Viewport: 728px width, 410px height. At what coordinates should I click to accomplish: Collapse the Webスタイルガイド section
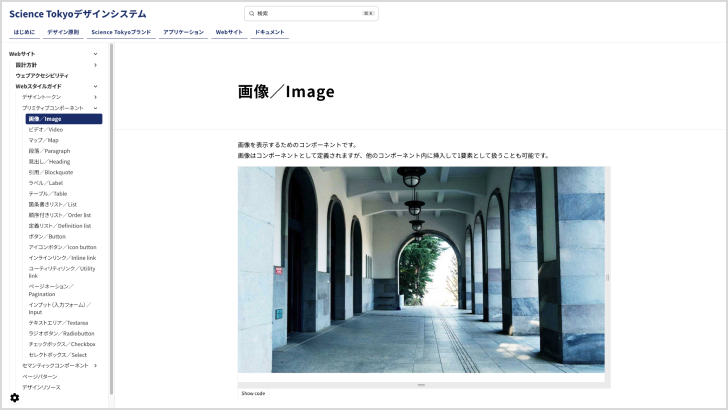pyautogui.click(x=96, y=86)
